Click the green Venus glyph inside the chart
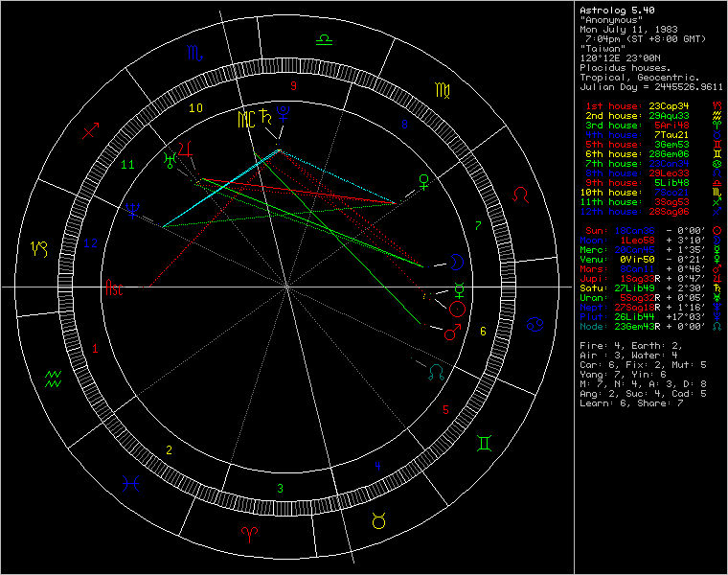Image resolution: width=728 pixels, height=575 pixels. (x=421, y=180)
